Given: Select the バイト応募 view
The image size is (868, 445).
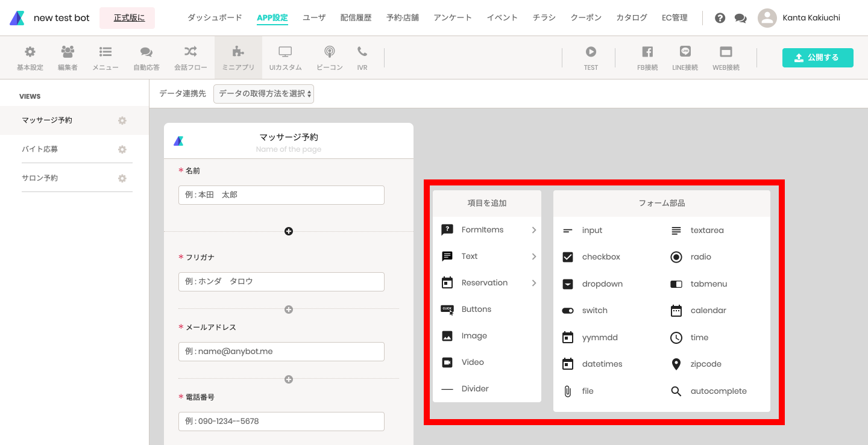Looking at the screenshot, I should (40, 149).
